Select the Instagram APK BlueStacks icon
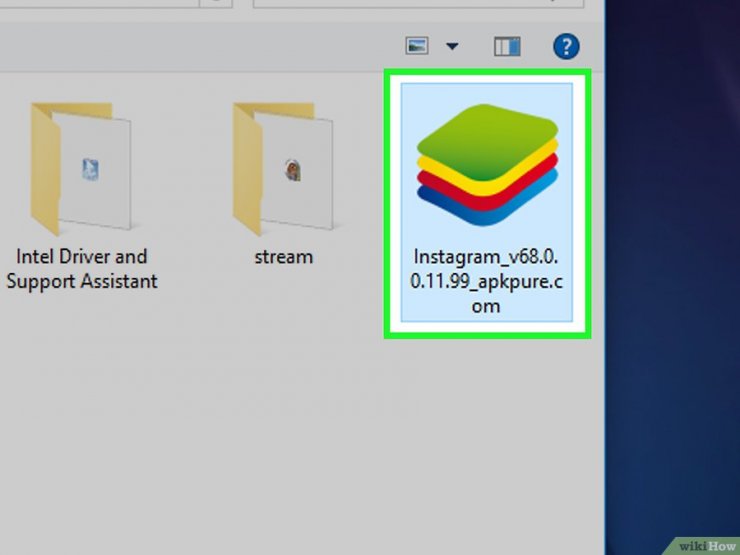Viewport: 740px width, 555px height. click(487, 165)
